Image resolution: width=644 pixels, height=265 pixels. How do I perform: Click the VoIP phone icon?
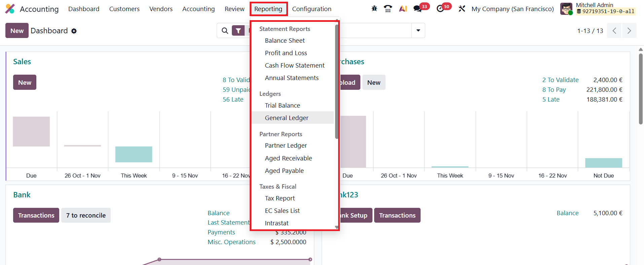(388, 9)
